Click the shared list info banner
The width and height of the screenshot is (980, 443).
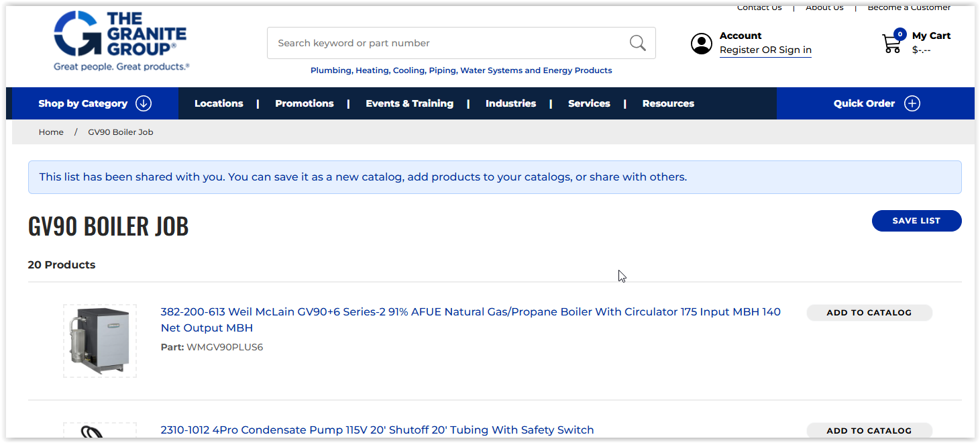(494, 177)
